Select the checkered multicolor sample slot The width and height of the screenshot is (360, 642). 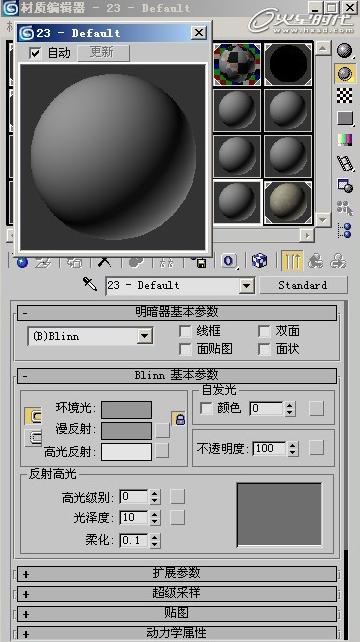click(x=237, y=64)
